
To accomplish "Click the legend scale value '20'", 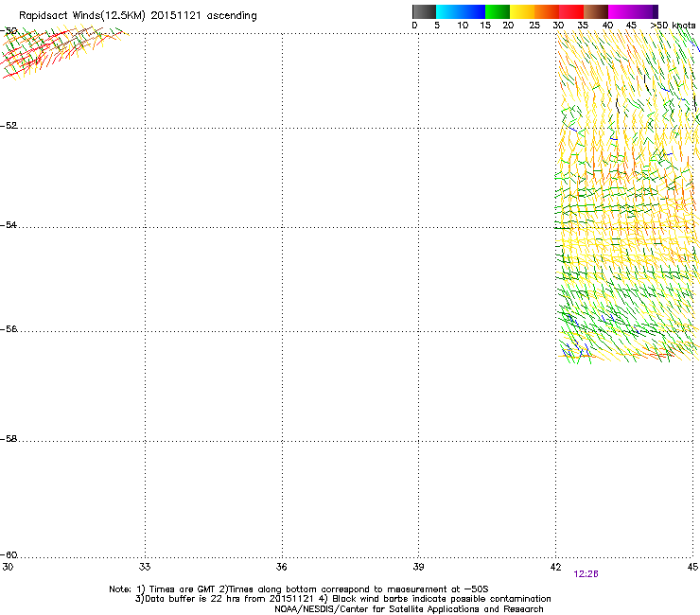I will tap(508, 26).
